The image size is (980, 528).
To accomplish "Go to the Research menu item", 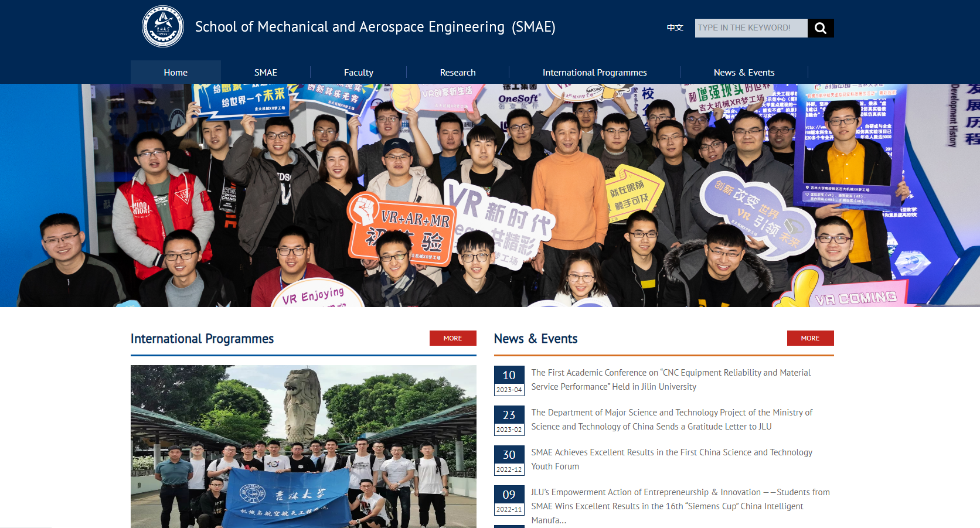I will (x=458, y=73).
